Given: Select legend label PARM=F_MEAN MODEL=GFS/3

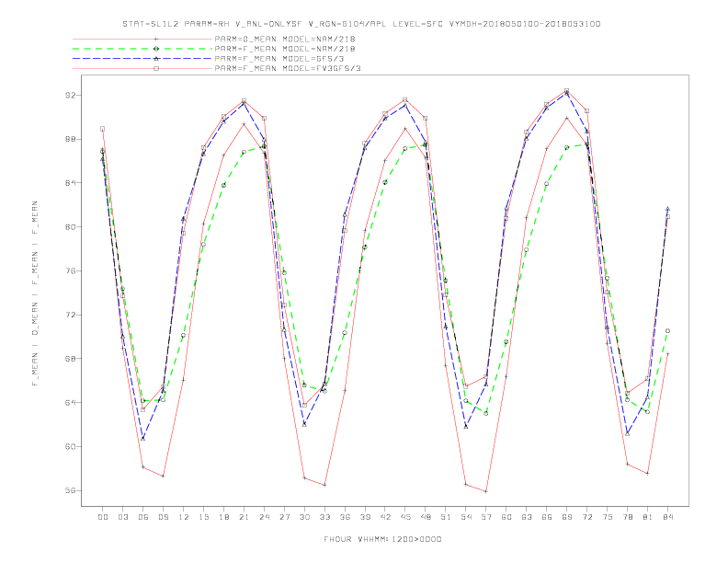Looking at the screenshot, I should pos(279,59).
